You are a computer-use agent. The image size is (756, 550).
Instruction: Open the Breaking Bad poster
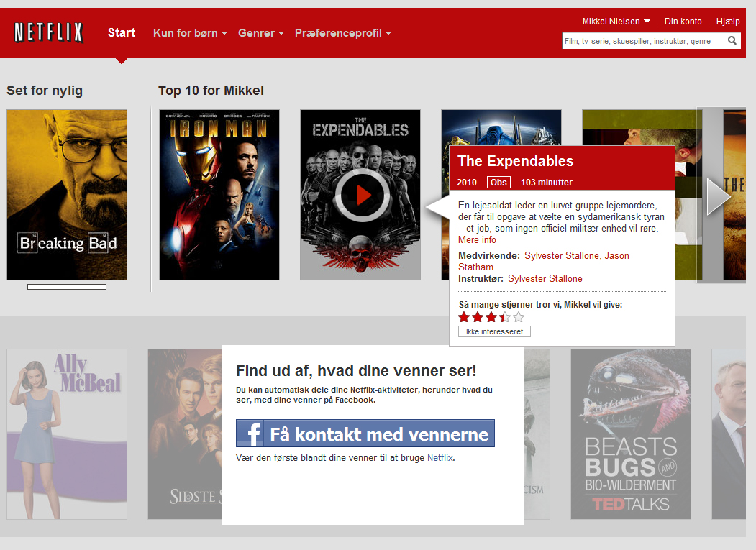67,195
